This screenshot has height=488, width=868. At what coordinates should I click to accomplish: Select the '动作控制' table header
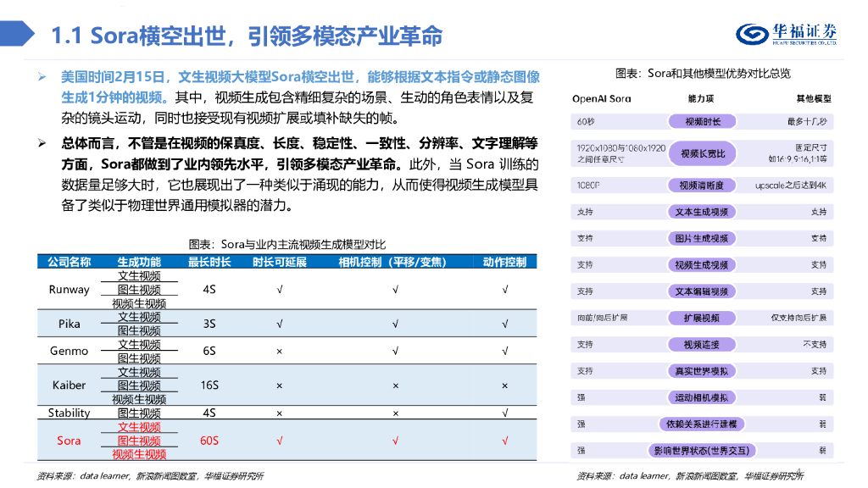point(504,262)
